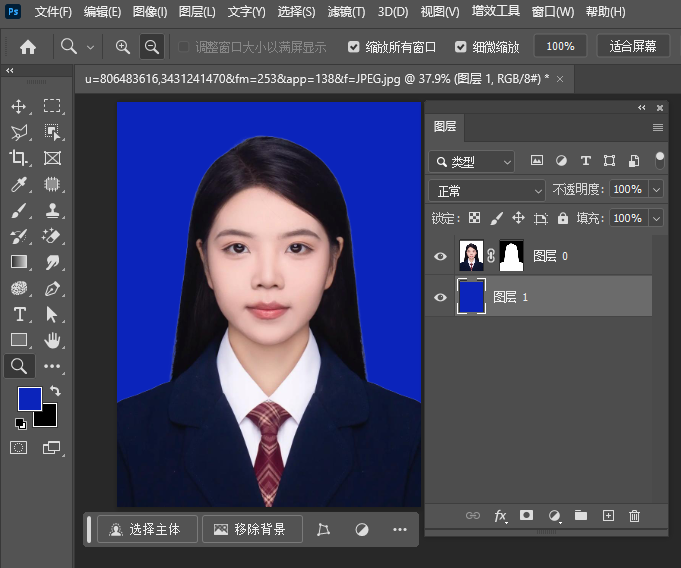Select the Crop tool

point(19,158)
